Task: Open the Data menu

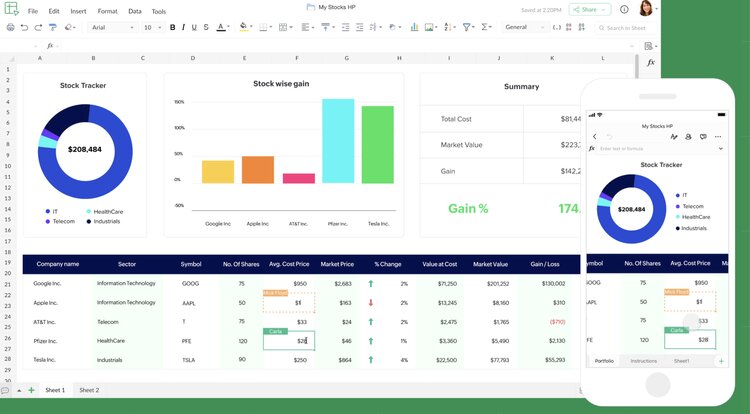Action: (135, 11)
